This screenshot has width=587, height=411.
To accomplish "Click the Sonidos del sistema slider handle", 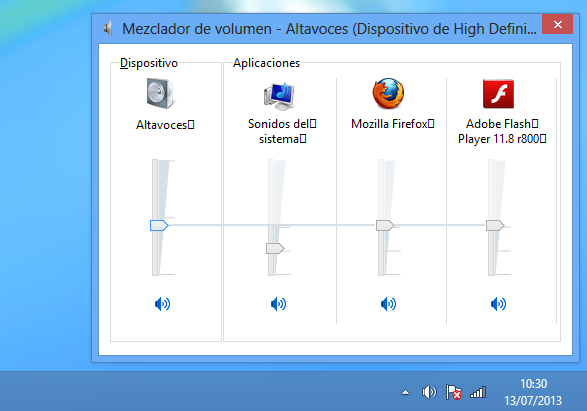I will tap(275, 248).
